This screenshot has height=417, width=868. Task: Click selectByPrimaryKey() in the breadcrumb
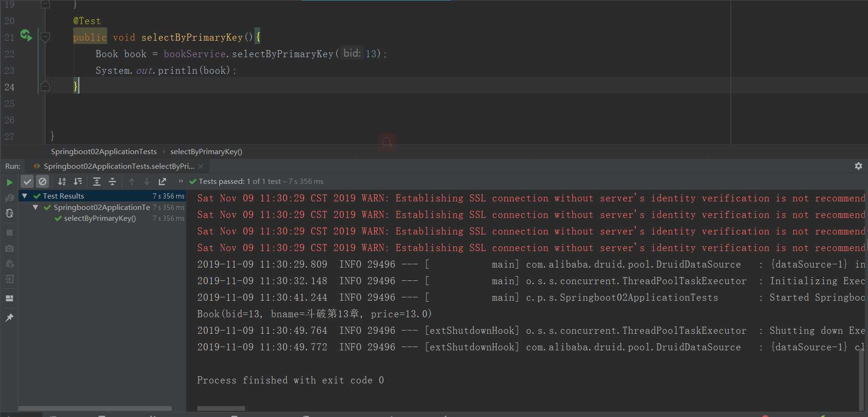click(206, 152)
